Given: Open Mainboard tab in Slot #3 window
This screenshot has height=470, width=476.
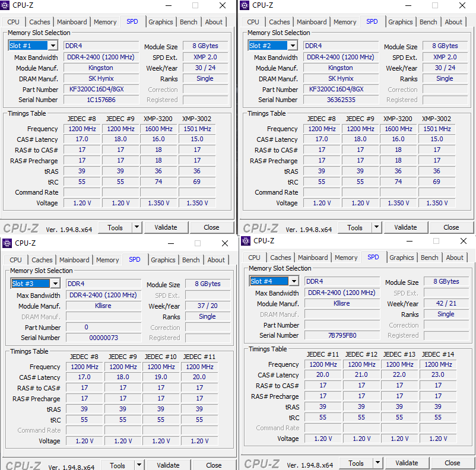Looking at the screenshot, I should click(x=74, y=260).
